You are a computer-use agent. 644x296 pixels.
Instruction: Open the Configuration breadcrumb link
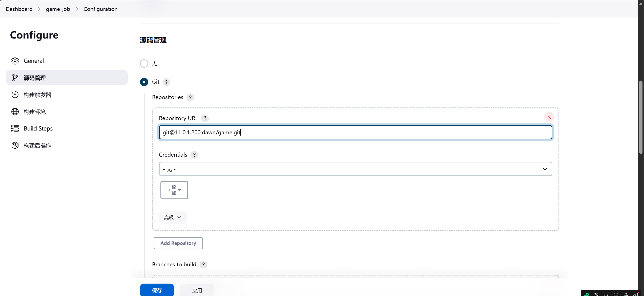pyautogui.click(x=100, y=9)
